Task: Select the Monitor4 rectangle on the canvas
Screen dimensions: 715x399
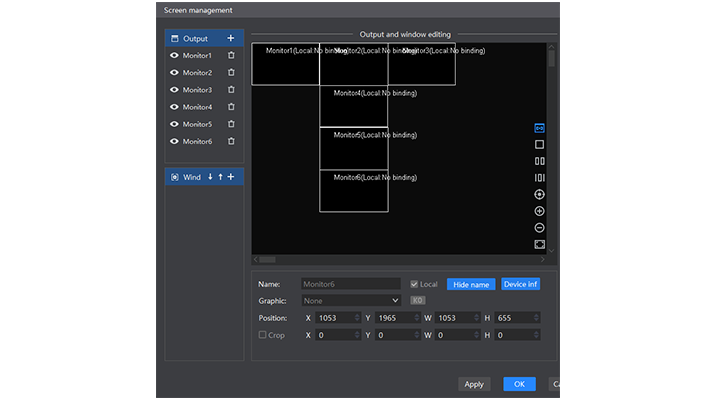Action: (x=354, y=106)
